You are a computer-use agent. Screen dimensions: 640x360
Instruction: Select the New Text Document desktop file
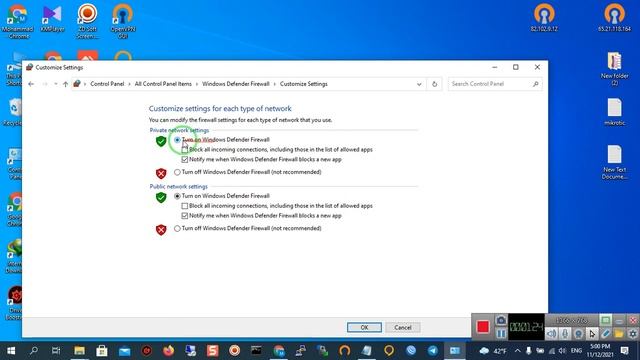614,162
